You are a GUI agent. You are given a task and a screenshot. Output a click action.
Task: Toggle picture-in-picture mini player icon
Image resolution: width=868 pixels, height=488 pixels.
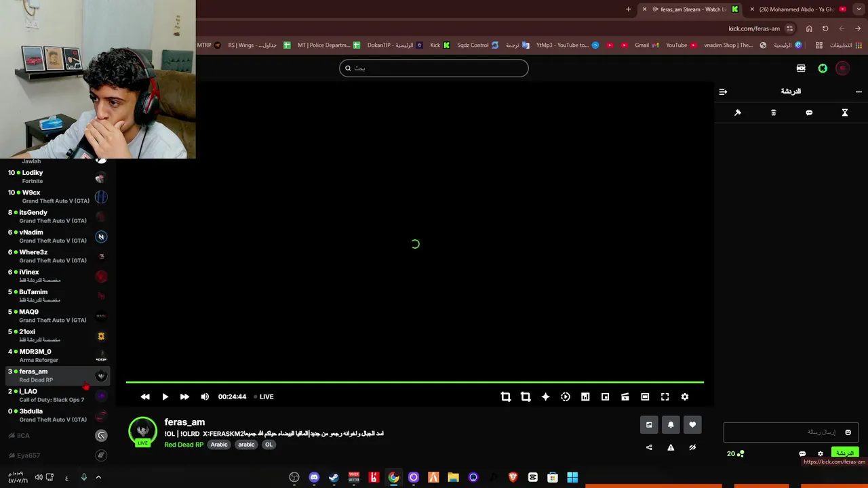click(x=605, y=396)
